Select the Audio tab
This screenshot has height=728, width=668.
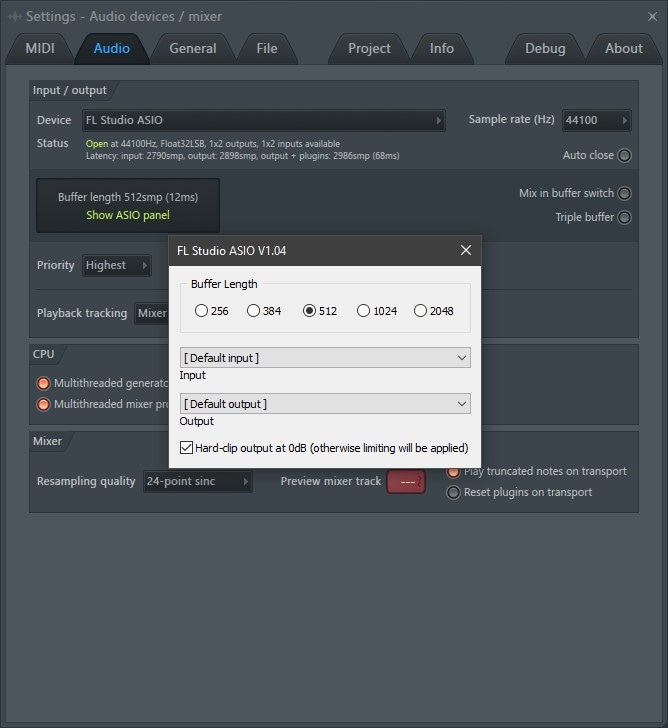tap(112, 49)
